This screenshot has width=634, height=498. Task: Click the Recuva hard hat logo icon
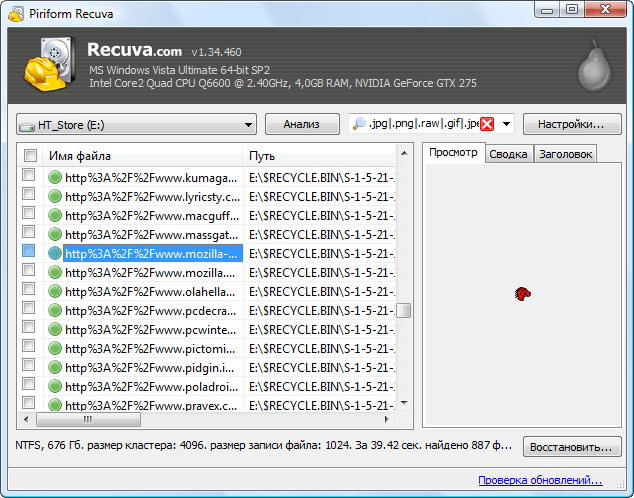pos(50,64)
